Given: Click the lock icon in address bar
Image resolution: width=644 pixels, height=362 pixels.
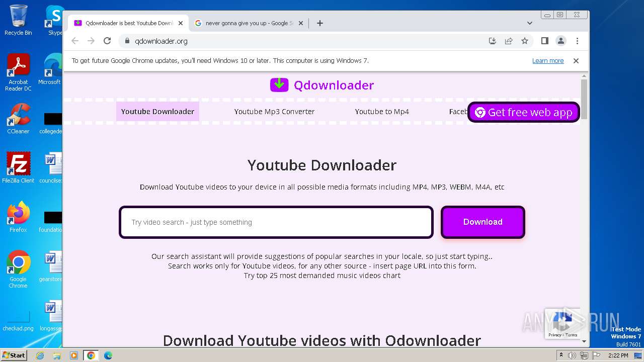Looking at the screenshot, I should tap(127, 41).
